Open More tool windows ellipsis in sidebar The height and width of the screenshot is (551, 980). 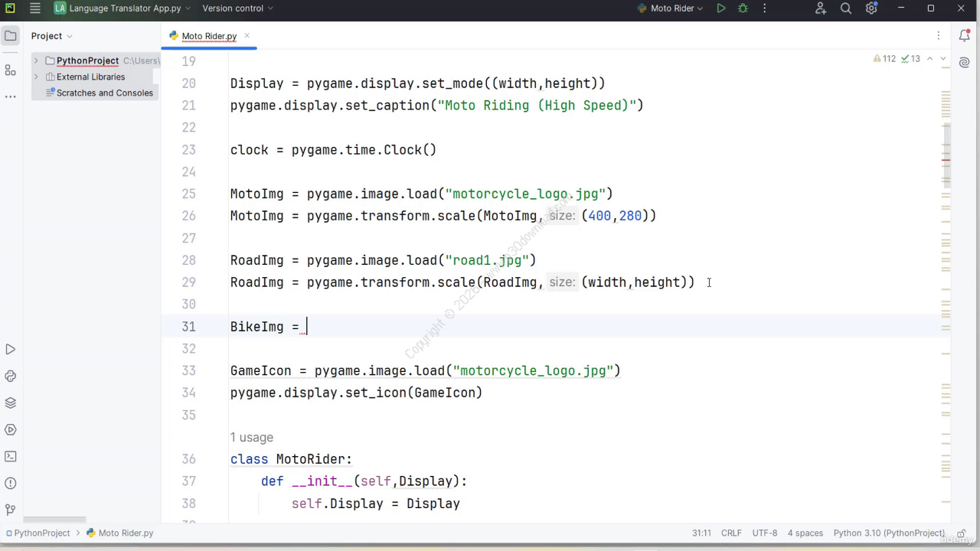11,96
